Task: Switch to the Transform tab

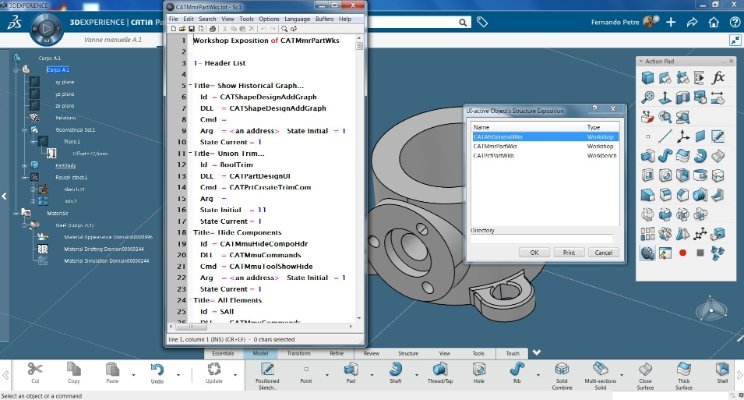Action: [298, 353]
